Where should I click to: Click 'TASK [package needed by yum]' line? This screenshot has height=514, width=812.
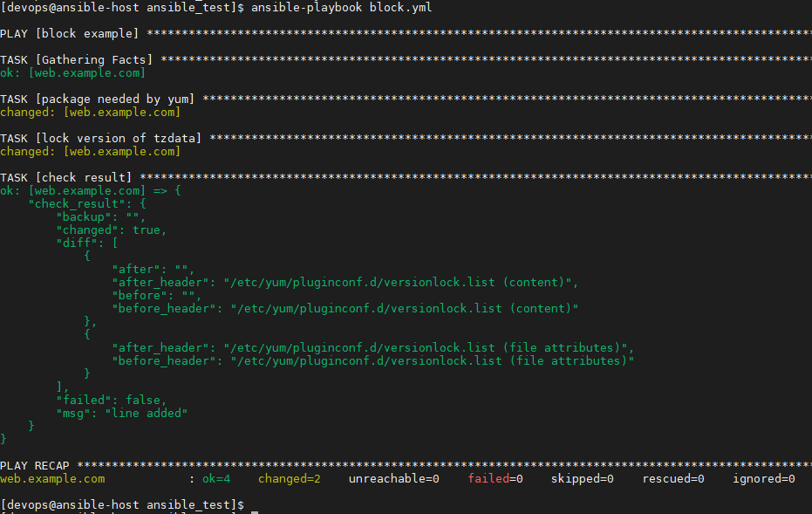(406, 99)
